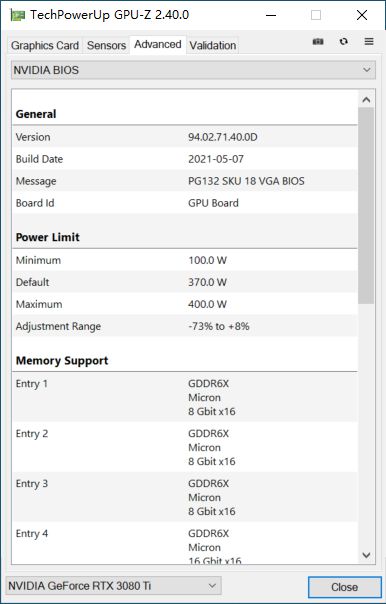Viewport: 386px width, 604px height.
Task: Click scrollbar down arrow
Action: 366,555
